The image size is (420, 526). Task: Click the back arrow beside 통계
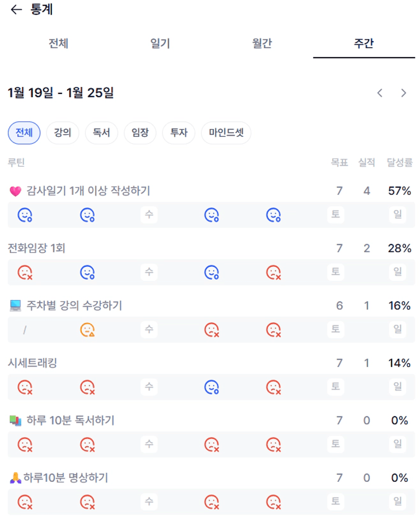click(x=16, y=10)
